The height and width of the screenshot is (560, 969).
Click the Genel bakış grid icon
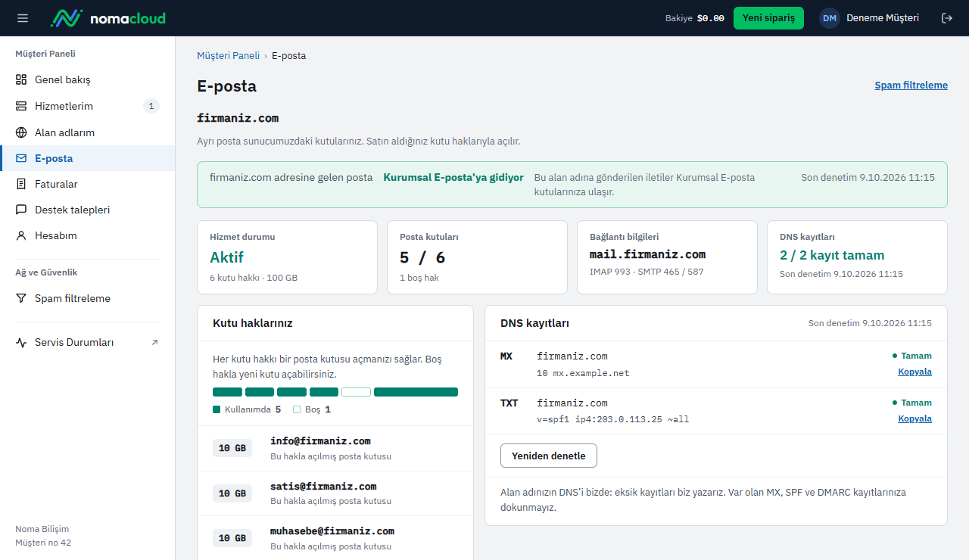(21, 79)
